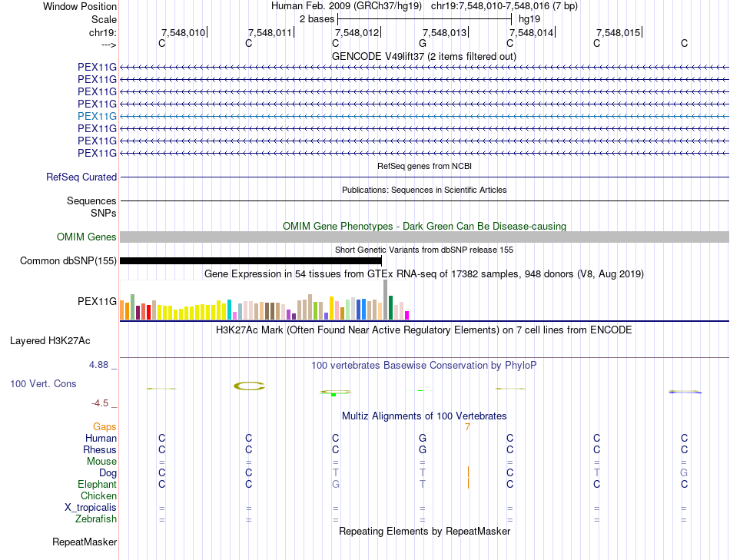Click Short Genetic Variants from dbSNP title
730x560 pixels.
click(x=424, y=250)
